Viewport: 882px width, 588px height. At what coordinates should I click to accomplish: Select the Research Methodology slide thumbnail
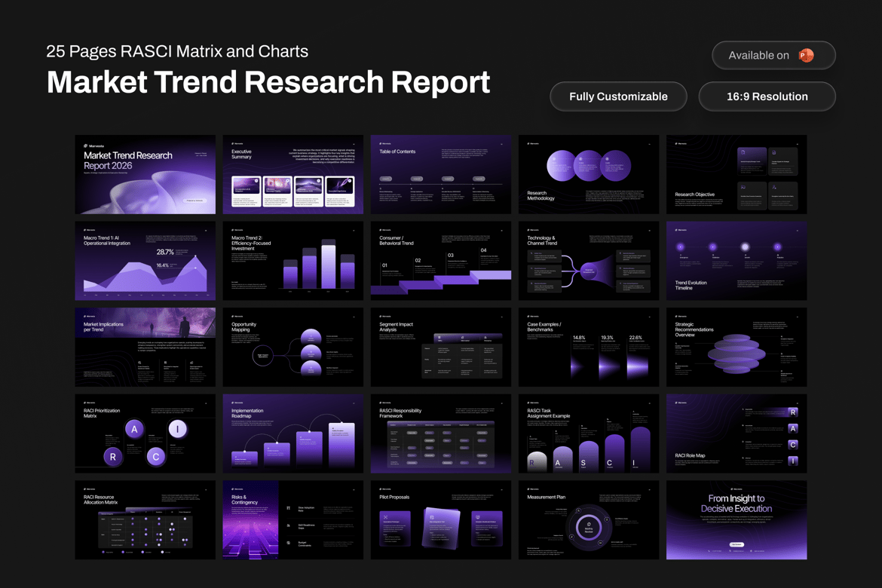589,174
